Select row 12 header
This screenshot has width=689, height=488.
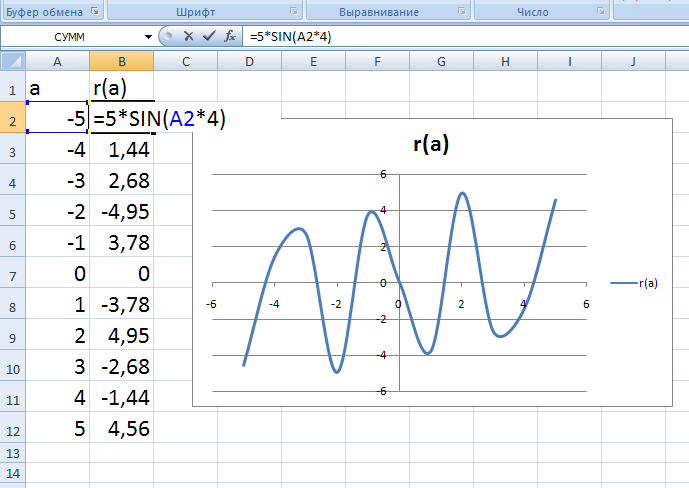coord(13,427)
